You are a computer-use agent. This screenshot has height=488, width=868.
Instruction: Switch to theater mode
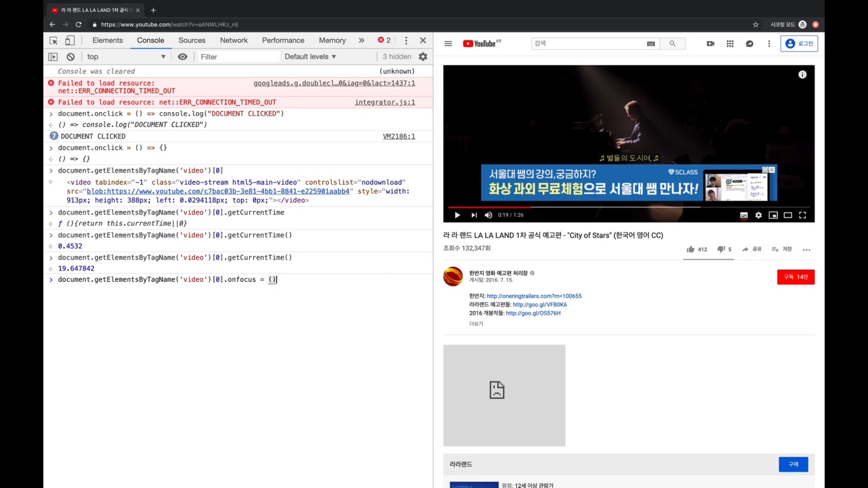pyautogui.click(x=788, y=215)
